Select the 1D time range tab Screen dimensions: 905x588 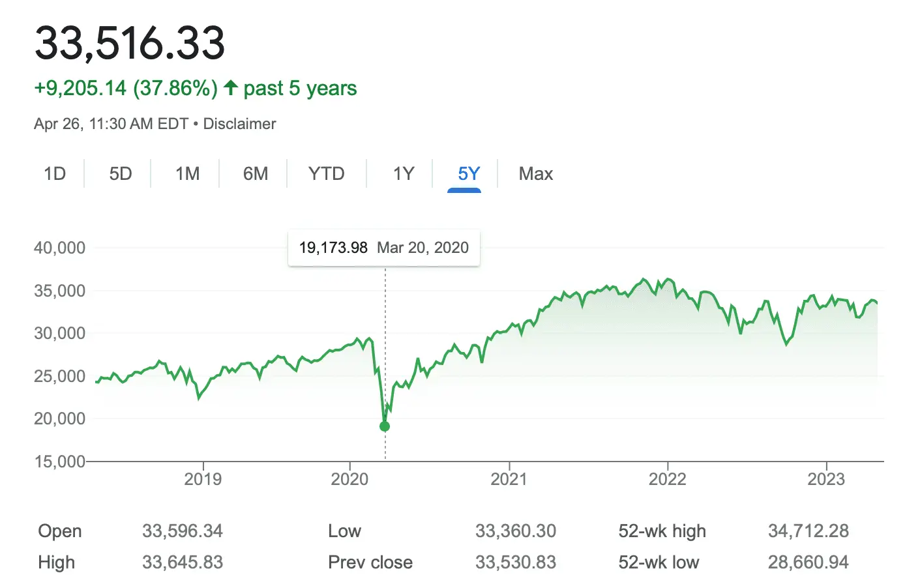click(55, 174)
